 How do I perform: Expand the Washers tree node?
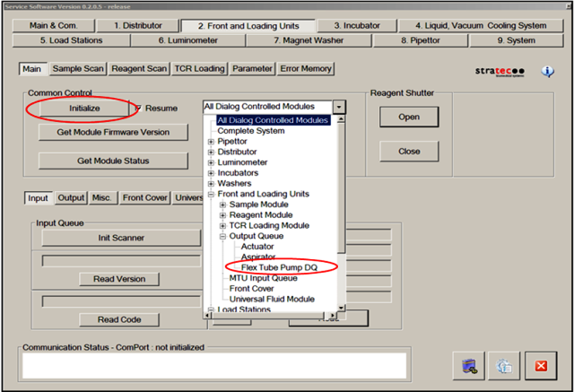(x=211, y=184)
